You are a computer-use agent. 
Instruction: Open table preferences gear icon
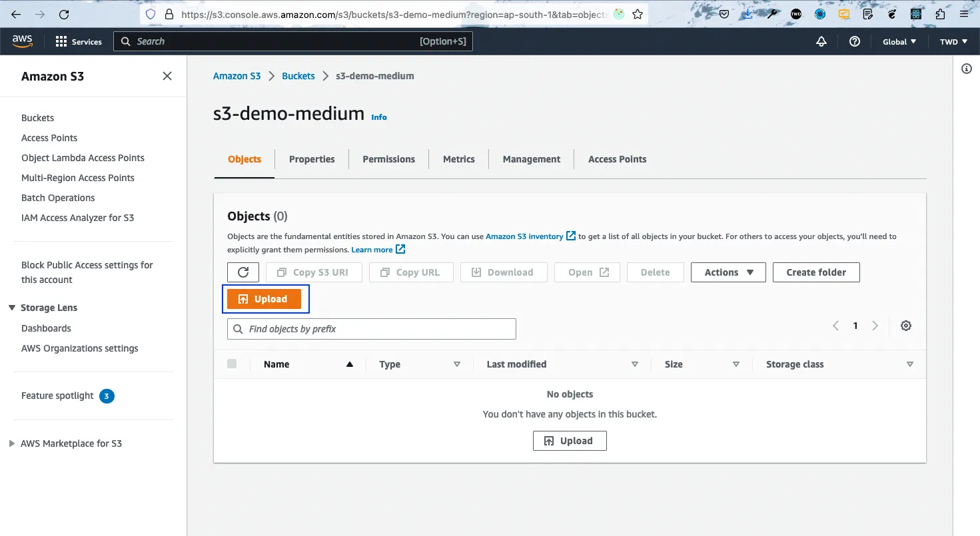[906, 326]
